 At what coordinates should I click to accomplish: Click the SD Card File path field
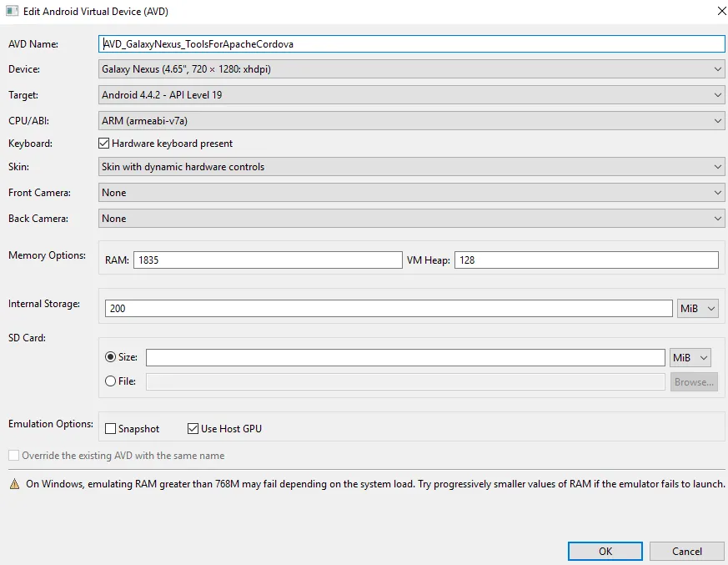point(405,382)
